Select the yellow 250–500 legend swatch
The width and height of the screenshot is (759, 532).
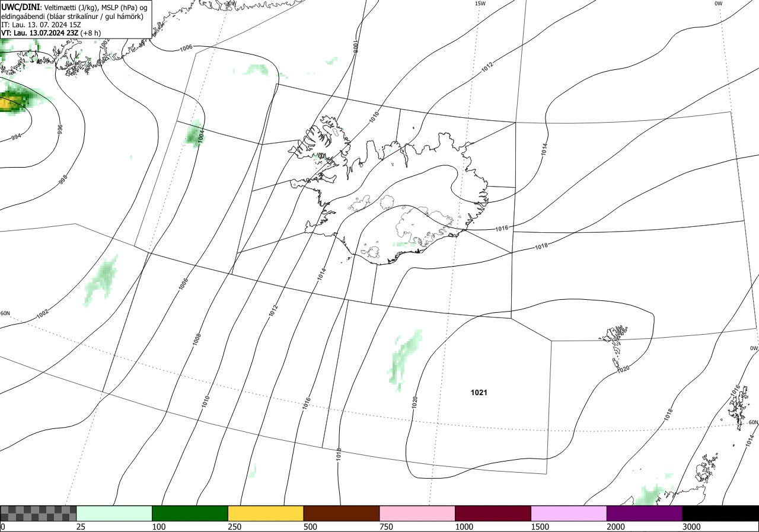point(266,513)
